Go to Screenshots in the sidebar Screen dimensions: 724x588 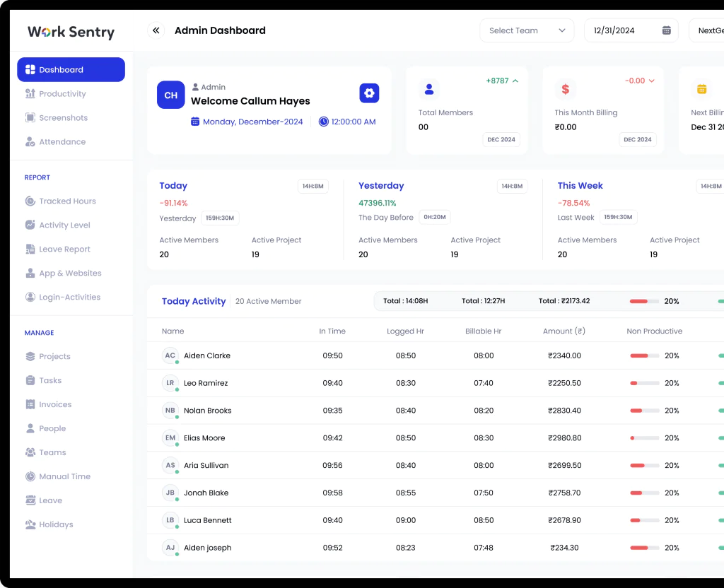click(63, 118)
